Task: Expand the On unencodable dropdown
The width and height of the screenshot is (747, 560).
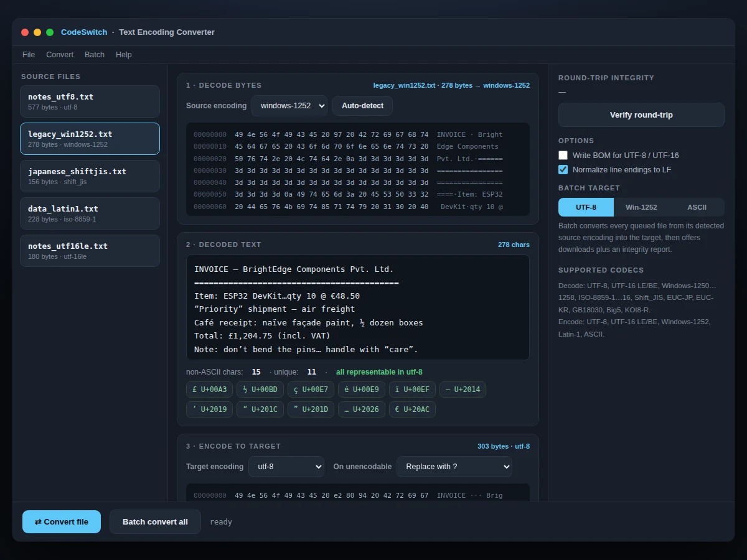Action: pos(454,467)
